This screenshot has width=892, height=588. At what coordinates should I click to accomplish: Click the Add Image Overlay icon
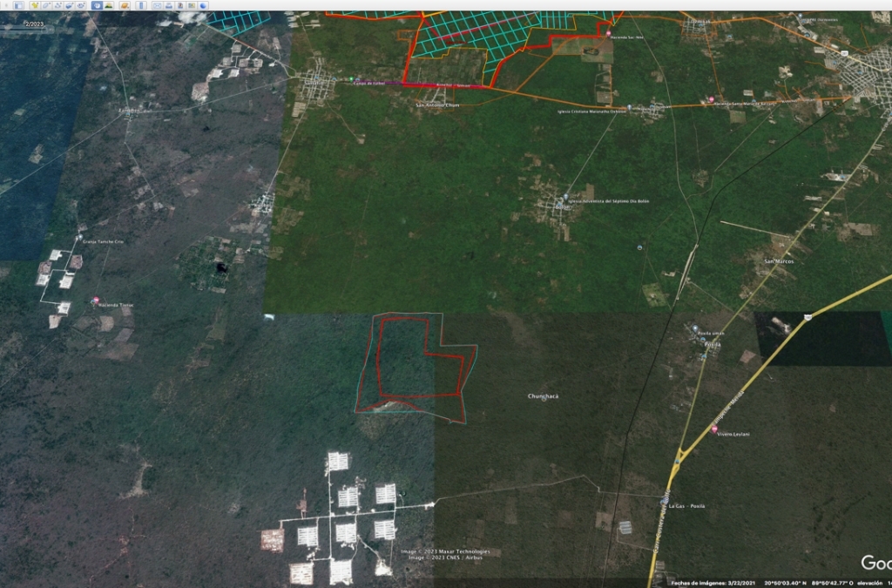pyautogui.click(x=70, y=5)
